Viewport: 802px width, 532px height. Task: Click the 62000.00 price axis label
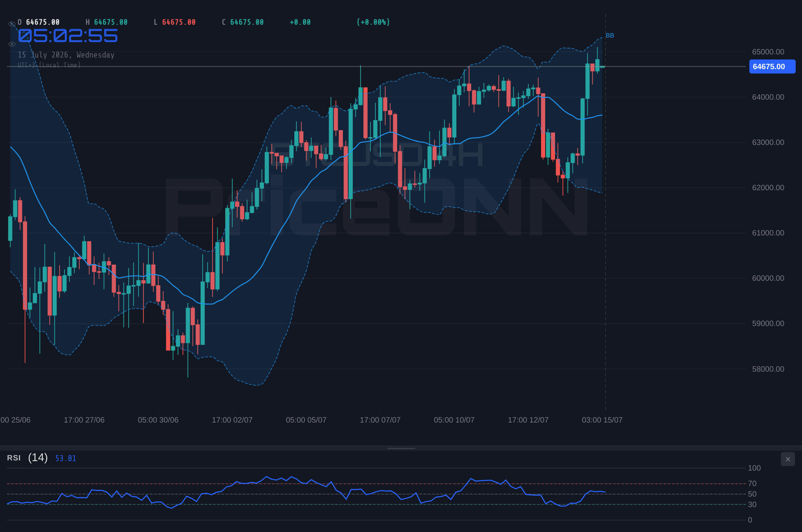pos(768,188)
